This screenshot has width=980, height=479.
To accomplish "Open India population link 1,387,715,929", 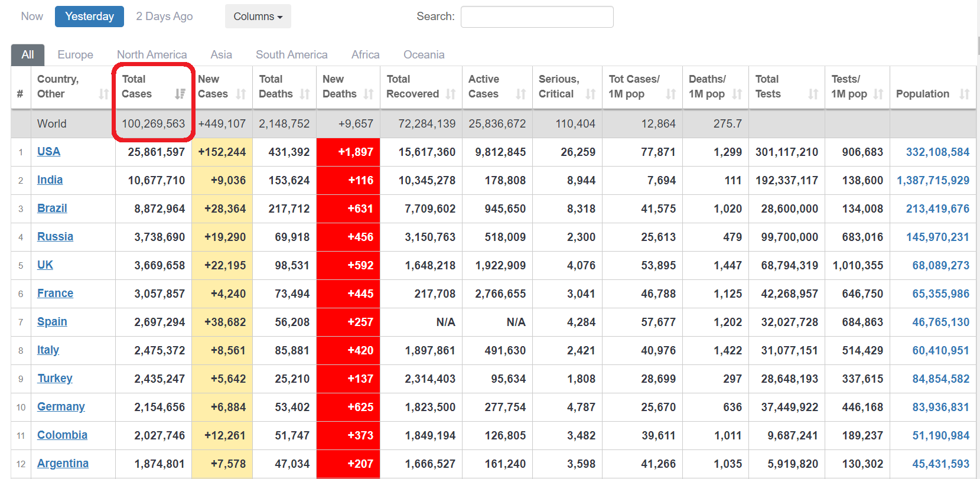I will [933, 180].
